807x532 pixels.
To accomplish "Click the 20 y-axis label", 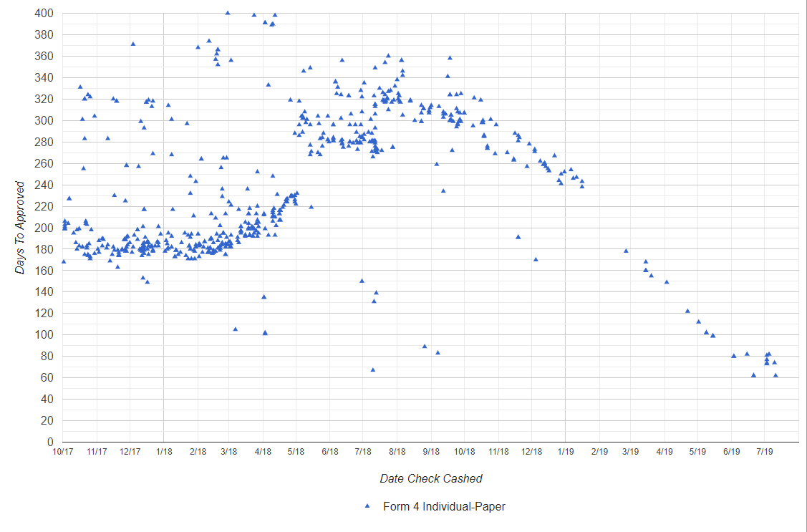I will click(x=47, y=420).
